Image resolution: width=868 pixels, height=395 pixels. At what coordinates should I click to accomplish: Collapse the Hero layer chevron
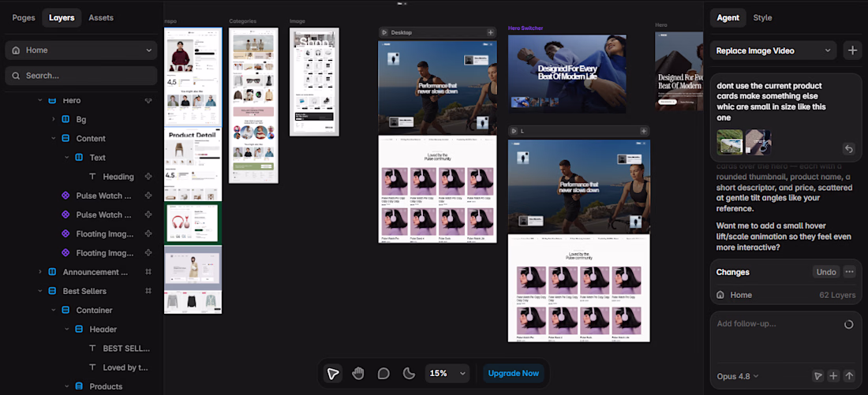coord(40,101)
